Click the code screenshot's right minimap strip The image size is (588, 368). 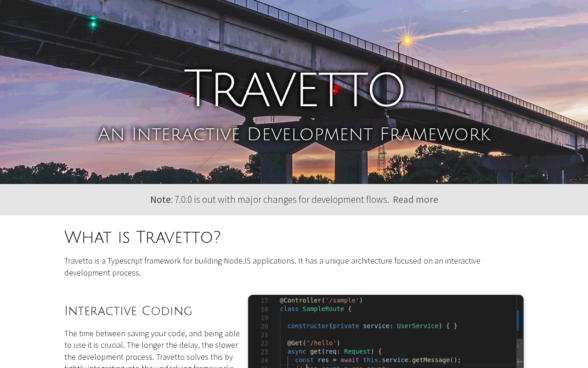tap(520, 331)
